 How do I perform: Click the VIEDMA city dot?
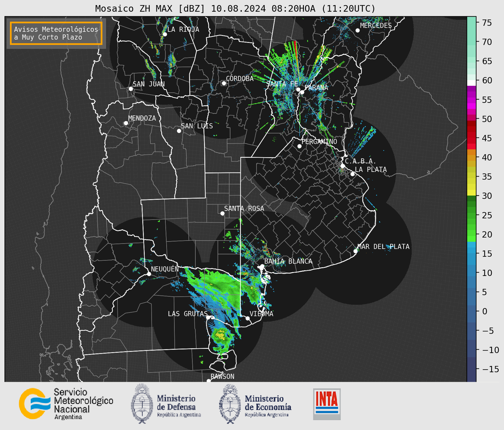click(247, 318)
